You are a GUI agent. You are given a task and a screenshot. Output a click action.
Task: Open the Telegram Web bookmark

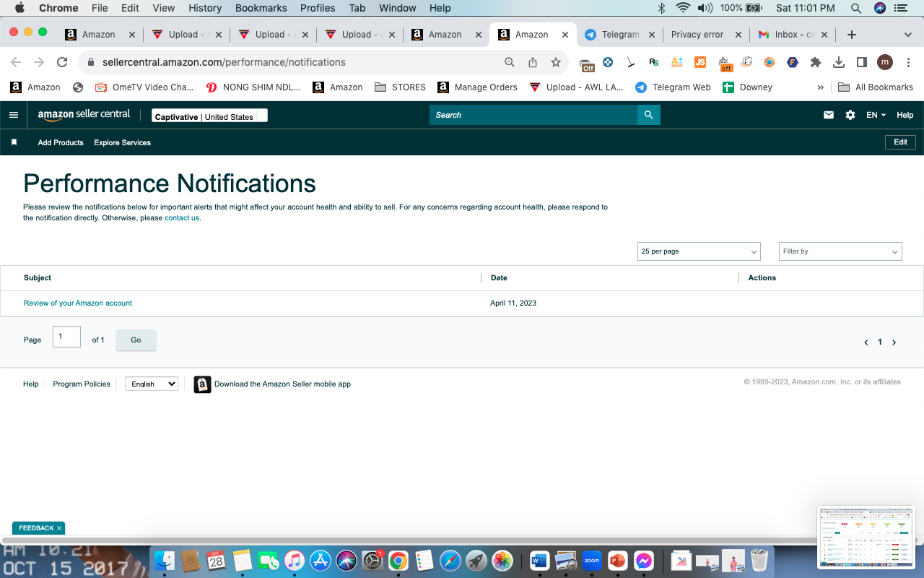point(674,87)
